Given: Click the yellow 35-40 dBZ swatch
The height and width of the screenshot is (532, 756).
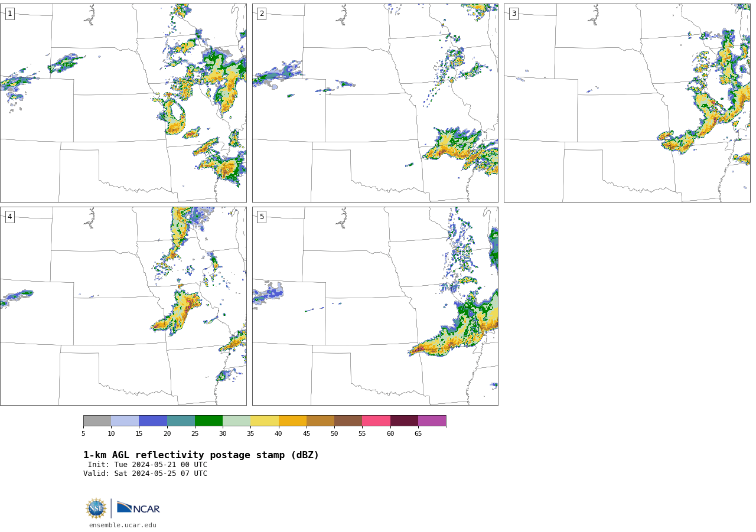Looking at the screenshot, I should (x=265, y=421).
